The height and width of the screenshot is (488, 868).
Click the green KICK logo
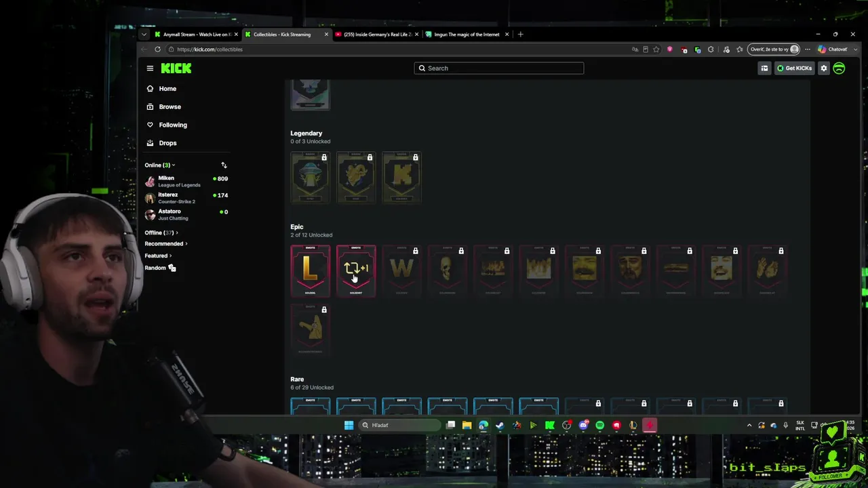coord(176,68)
